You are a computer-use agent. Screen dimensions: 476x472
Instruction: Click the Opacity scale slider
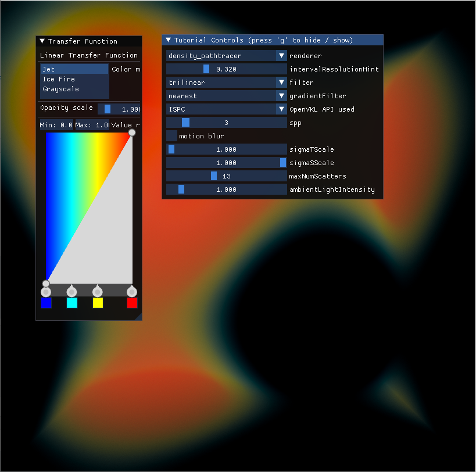coord(119,109)
